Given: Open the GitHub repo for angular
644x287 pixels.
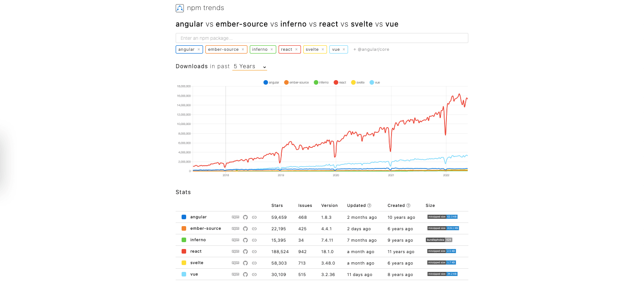Looking at the screenshot, I should click(245, 217).
